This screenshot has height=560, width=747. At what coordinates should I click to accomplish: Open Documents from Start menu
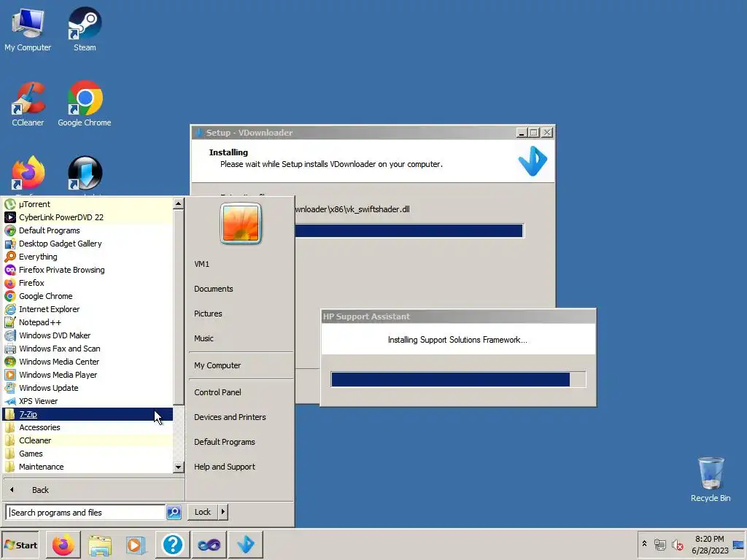point(241,289)
